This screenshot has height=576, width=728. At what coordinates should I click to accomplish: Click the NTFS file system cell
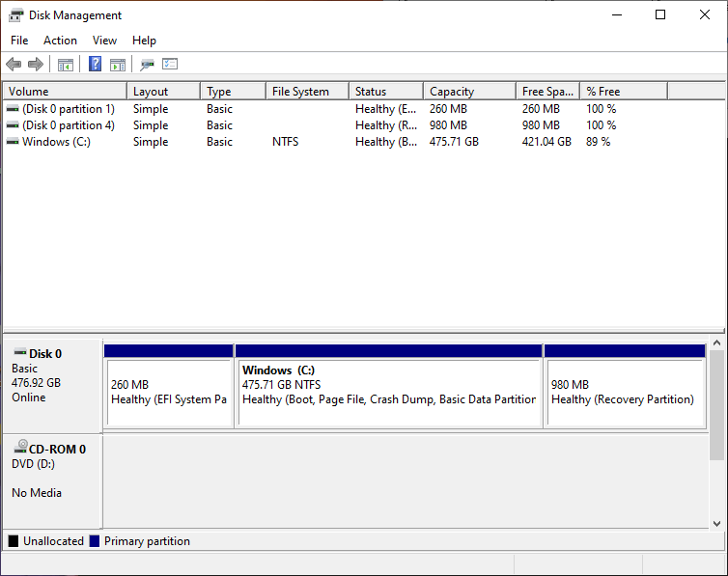[x=285, y=142]
